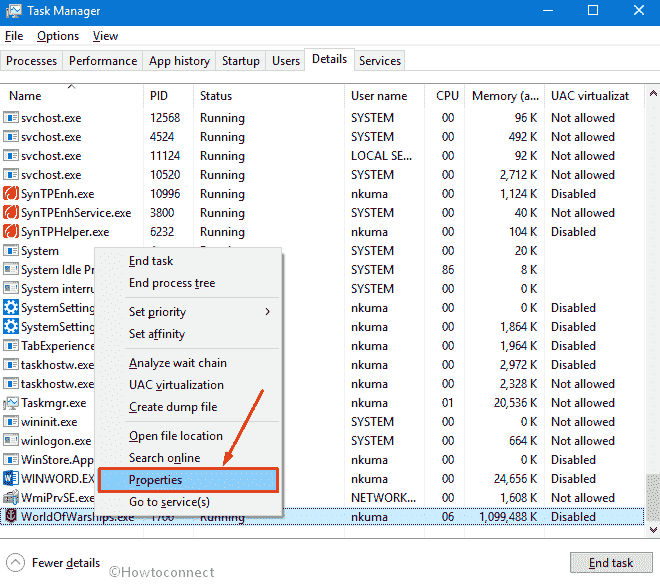Image resolution: width=660 pixels, height=587 pixels.
Task: Click the gear icon of SystemSettings using 1,864 K
Action: pyautogui.click(x=11, y=327)
